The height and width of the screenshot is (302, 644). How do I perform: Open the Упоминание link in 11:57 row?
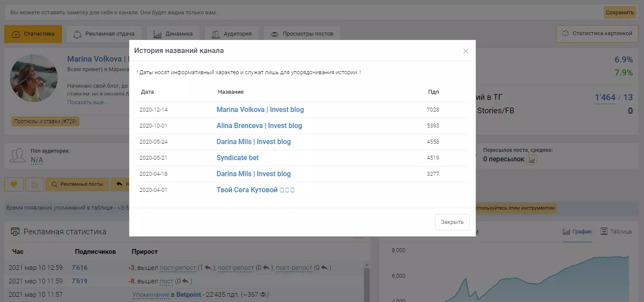point(151,295)
